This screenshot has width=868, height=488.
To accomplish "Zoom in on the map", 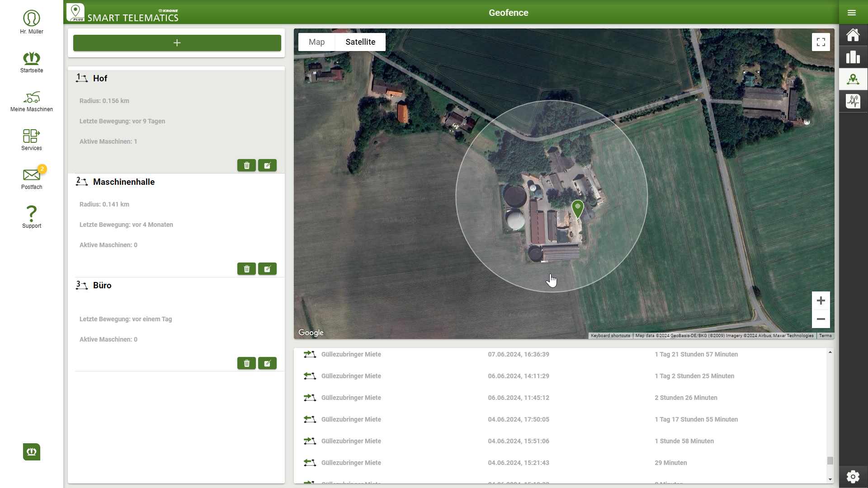I will pyautogui.click(x=821, y=301).
